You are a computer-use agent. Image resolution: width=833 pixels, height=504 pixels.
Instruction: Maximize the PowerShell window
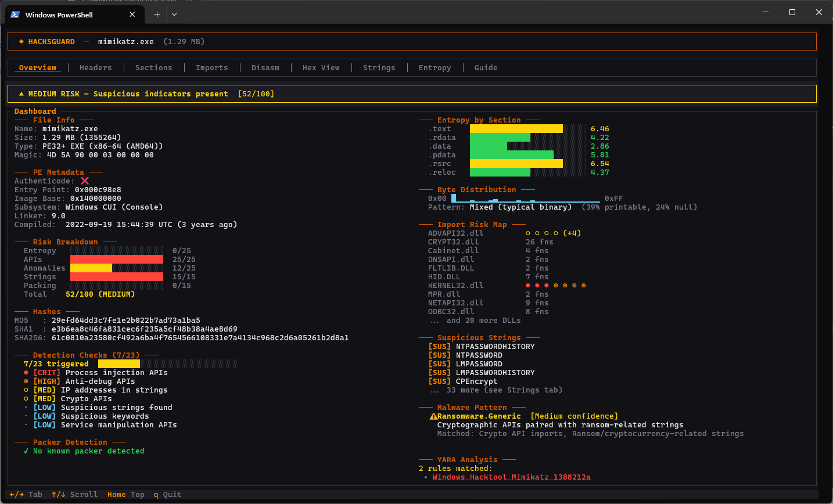point(792,12)
